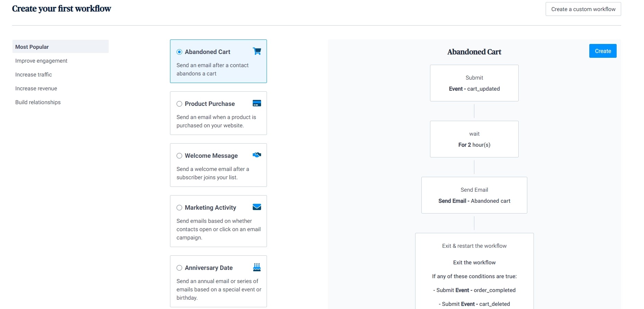Viewport: 644px width, 309px height.
Task: Switch to Improve engagement category
Action: click(x=41, y=61)
